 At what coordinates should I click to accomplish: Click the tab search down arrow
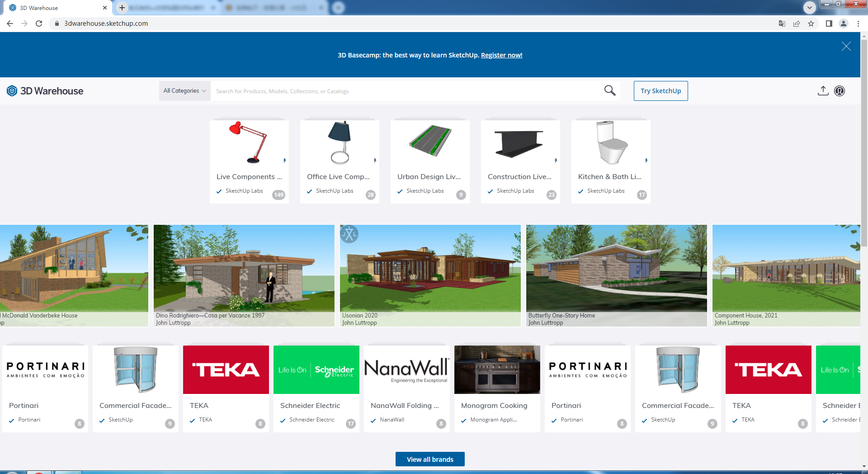pos(810,7)
